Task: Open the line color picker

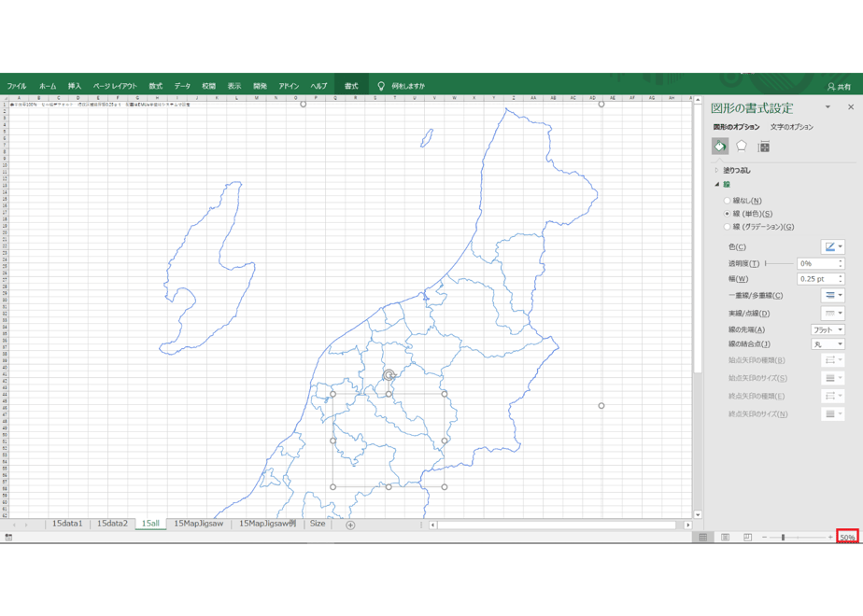Action: pyautogui.click(x=833, y=247)
